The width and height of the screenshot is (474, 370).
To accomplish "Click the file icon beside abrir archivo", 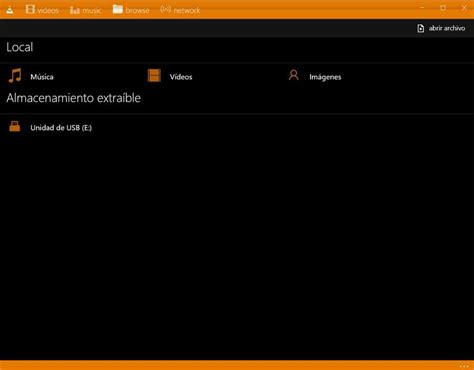I will 421,28.
